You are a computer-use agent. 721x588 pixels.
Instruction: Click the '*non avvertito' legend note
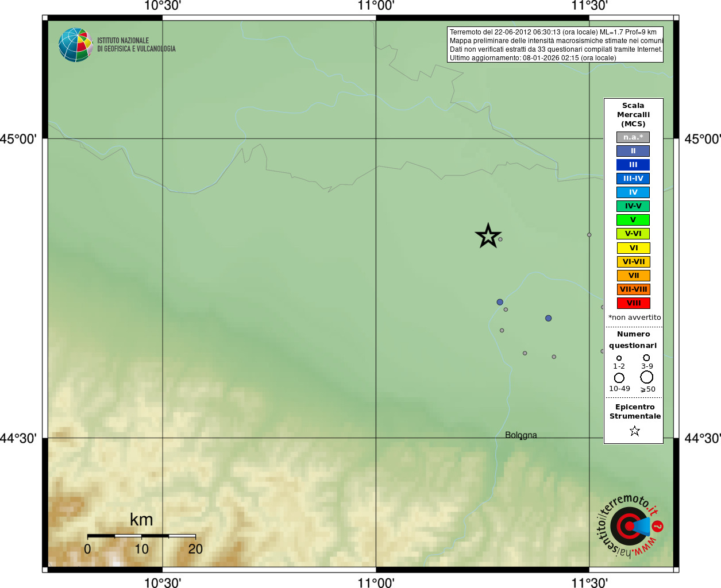[635, 318]
